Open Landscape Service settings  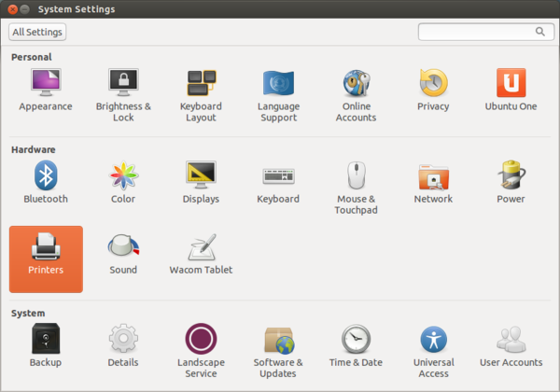pos(201,351)
